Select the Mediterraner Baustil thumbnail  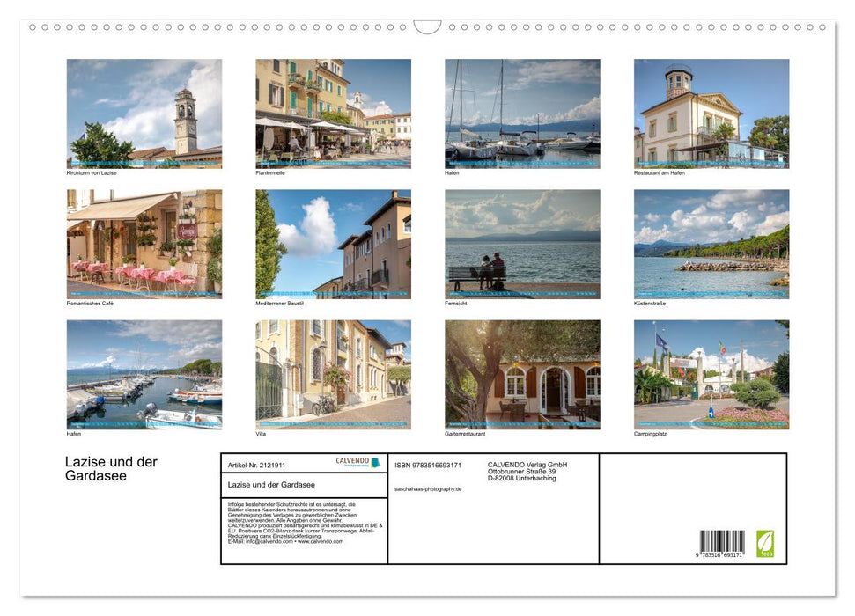pyautogui.click(x=332, y=245)
